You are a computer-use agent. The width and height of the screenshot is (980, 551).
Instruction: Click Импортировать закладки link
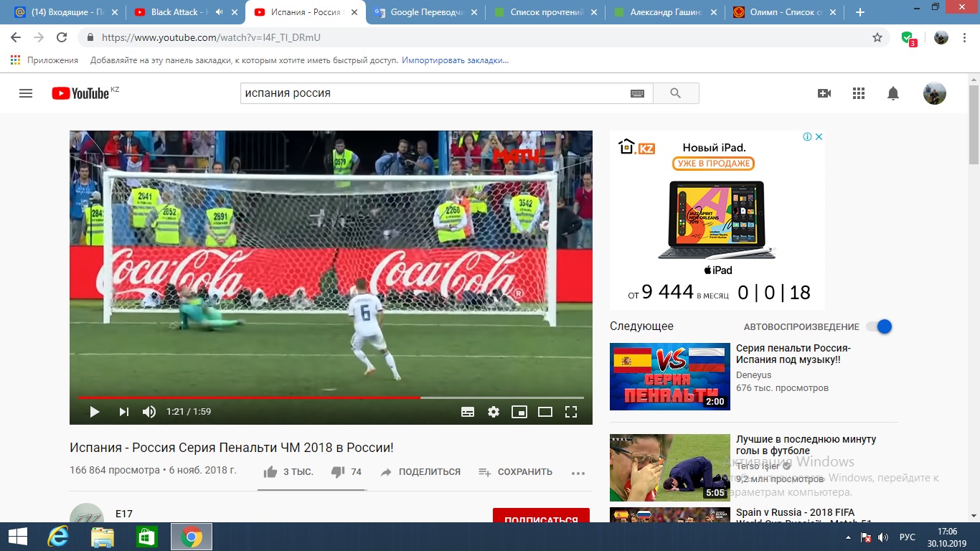click(455, 60)
